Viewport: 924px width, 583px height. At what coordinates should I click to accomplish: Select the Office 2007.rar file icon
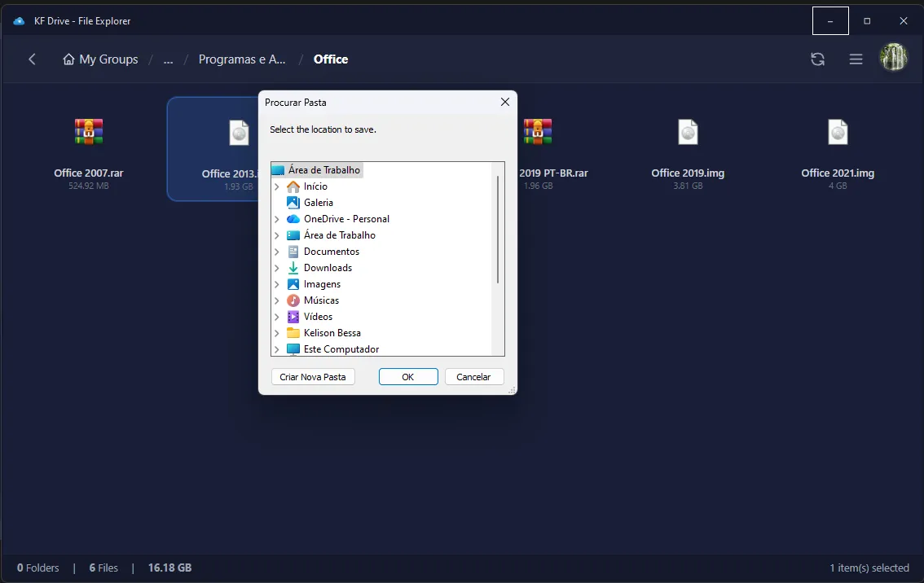89,132
